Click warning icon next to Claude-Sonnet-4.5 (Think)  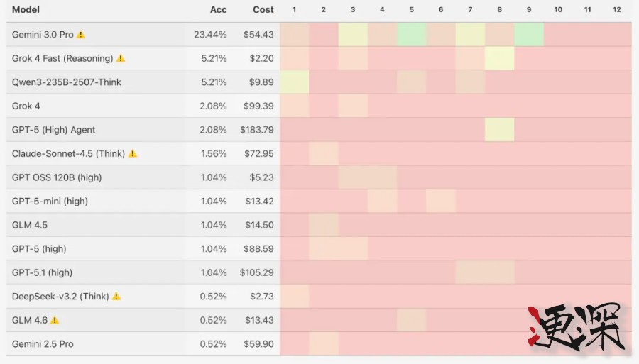(x=133, y=153)
